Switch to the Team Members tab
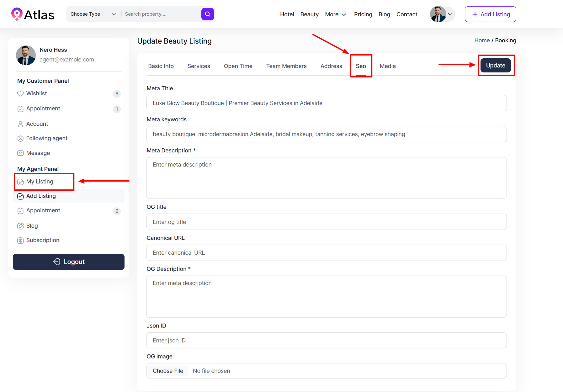This screenshot has width=563, height=392. 286,66
